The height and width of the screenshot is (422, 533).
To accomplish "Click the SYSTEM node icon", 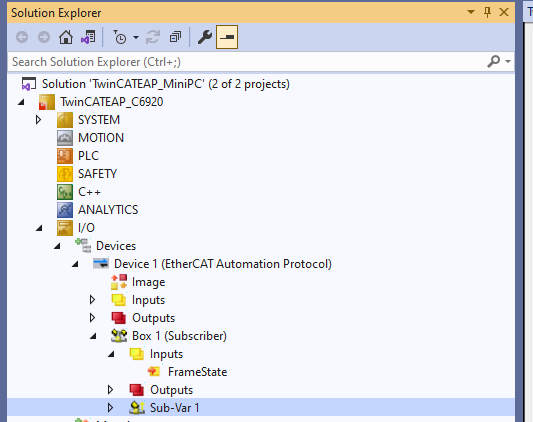I will pyautogui.click(x=65, y=120).
